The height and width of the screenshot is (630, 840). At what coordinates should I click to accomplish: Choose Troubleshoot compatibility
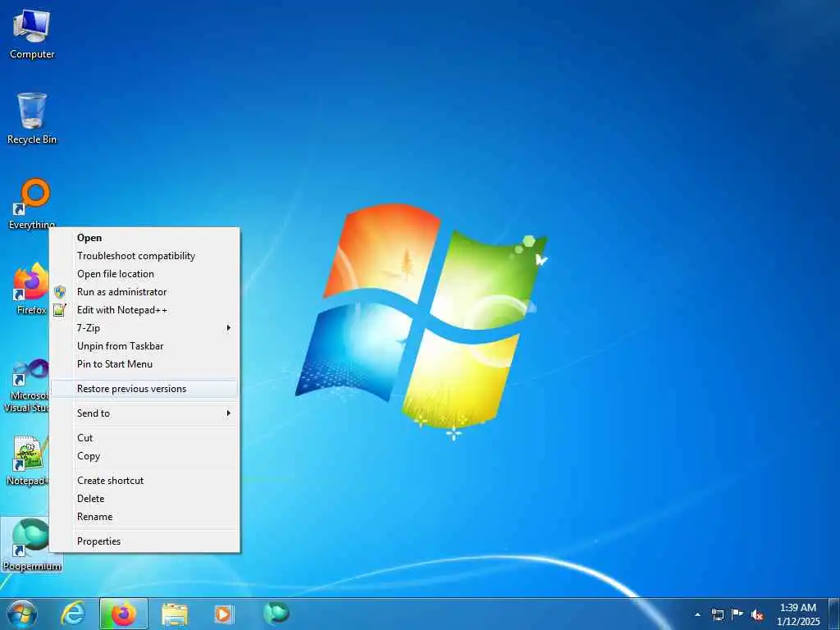(x=144, y=256)
